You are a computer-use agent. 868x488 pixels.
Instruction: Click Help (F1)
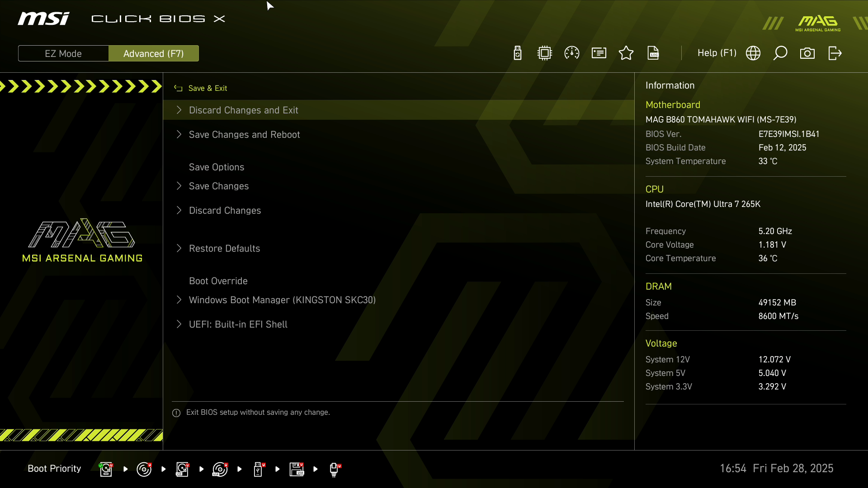point(717,53)
